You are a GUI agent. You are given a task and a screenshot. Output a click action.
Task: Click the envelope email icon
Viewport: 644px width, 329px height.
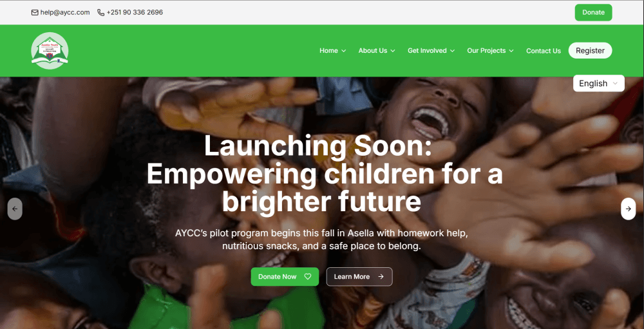click(35, 12)
